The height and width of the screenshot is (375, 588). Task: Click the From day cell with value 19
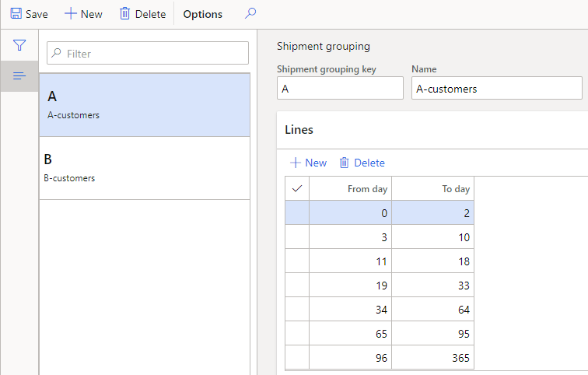tap(350, 285)
